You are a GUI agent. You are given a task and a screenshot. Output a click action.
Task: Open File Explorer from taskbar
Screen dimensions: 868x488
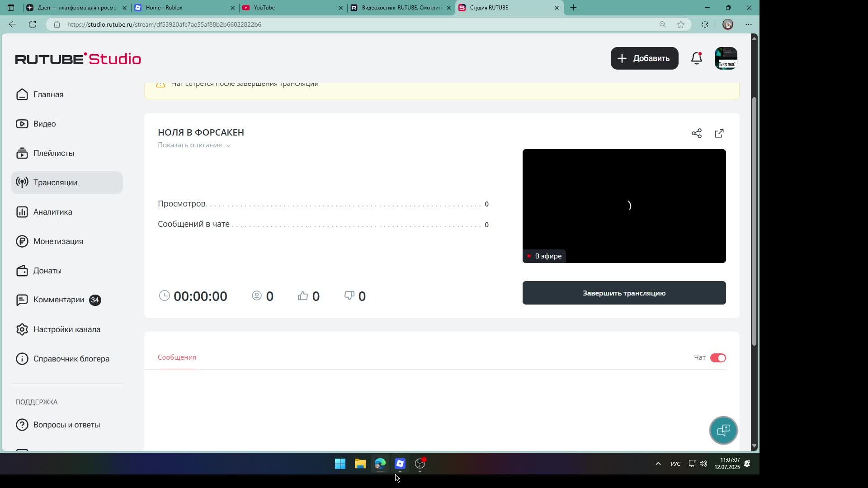coord(360,464)
